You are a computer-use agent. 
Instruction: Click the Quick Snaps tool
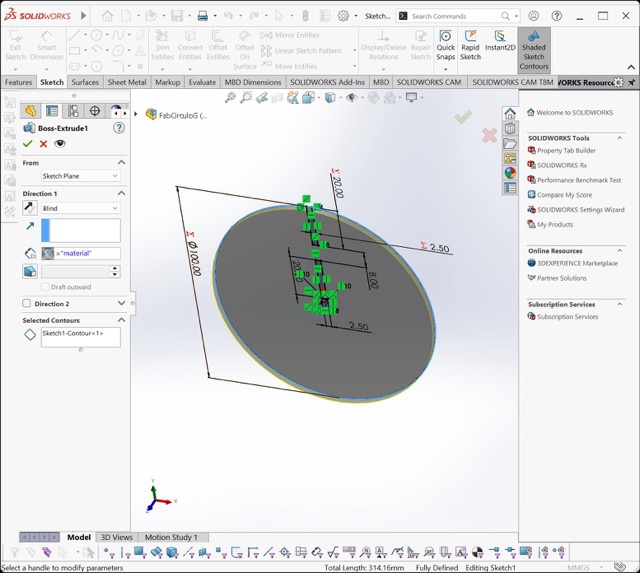tap(445, 46)
